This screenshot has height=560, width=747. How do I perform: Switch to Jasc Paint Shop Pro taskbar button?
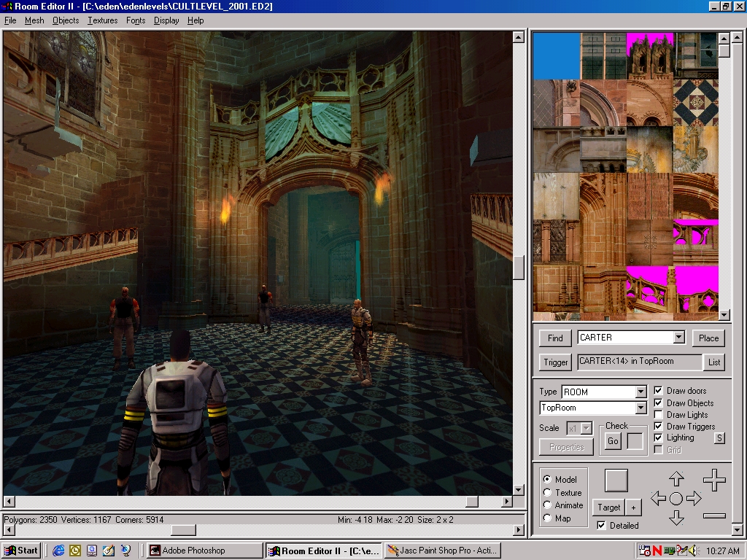tap(442, 551)
